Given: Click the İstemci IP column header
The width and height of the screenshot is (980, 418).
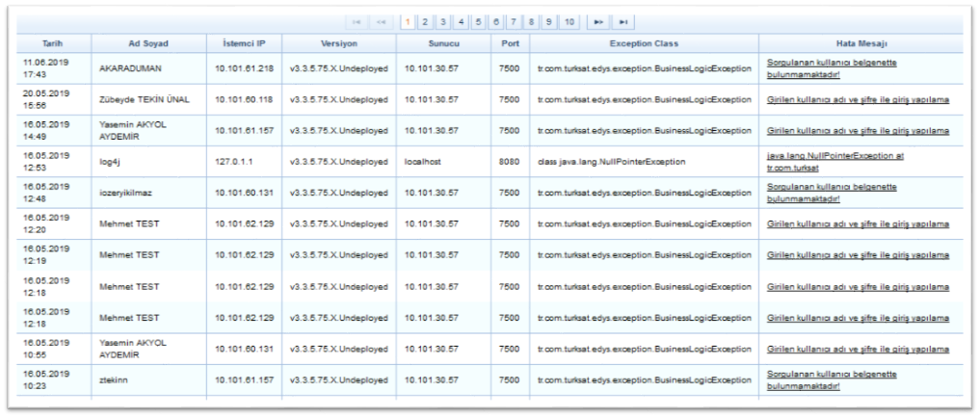Looking at the screenshot, I should pyautogui.click(x=243, y=43).
